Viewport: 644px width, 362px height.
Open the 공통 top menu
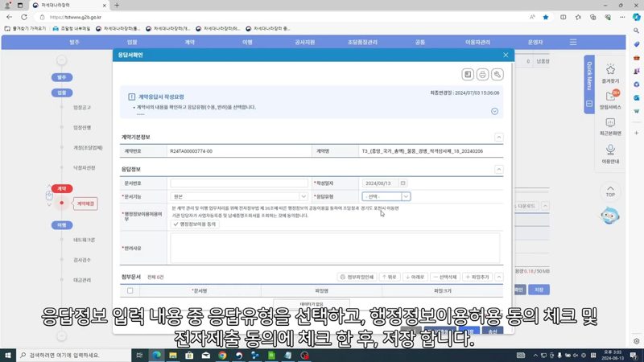[x=419, y=43]
